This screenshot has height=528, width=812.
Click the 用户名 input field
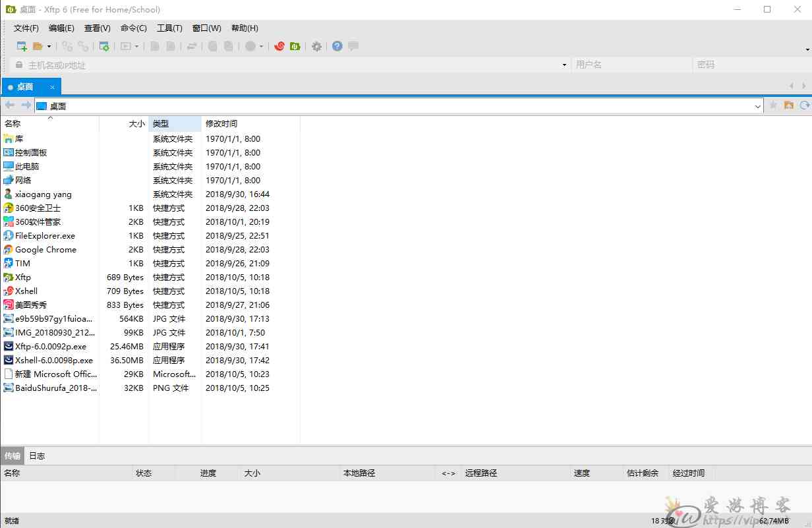pyautogui.click(x=631, y=65)
